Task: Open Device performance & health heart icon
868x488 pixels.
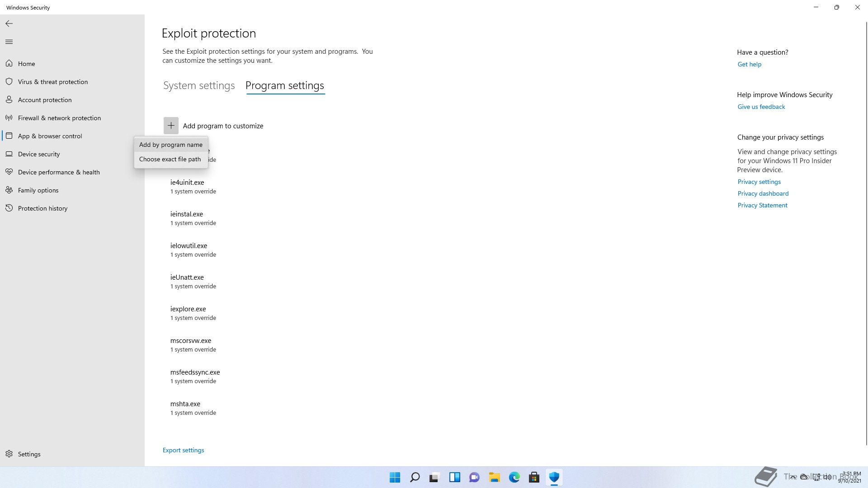Action: (x=9, y=172)
